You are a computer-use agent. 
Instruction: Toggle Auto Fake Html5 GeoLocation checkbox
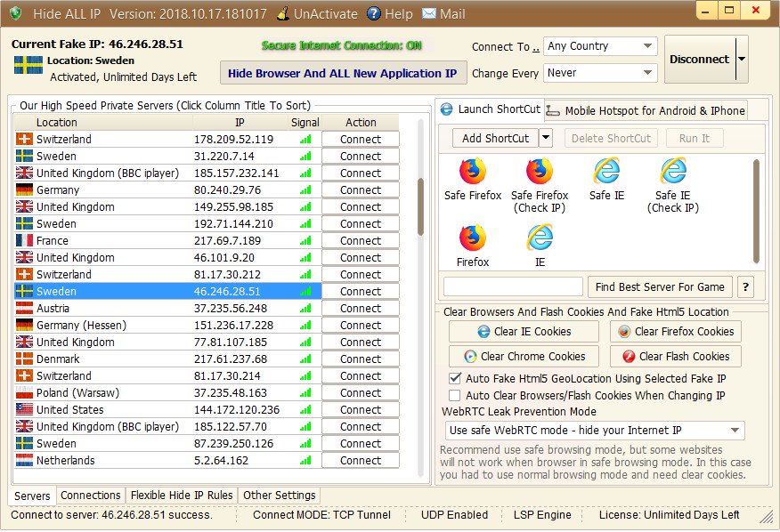[455, 378]
